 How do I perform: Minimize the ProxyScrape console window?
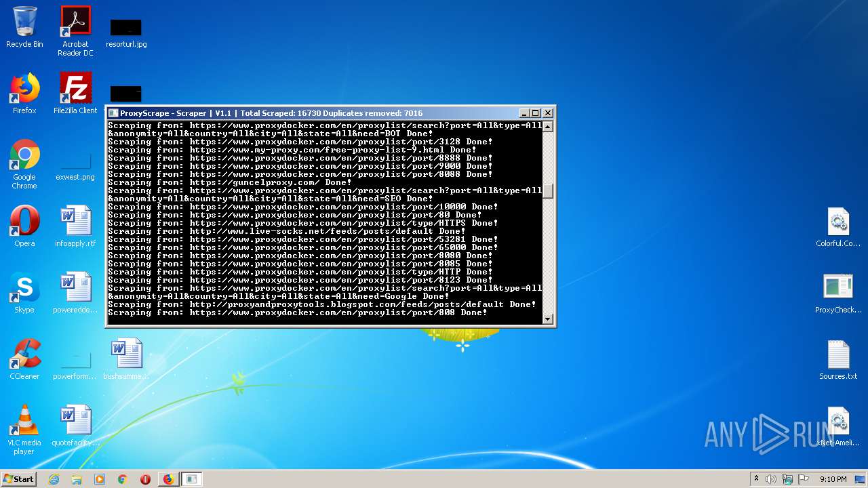tap(524, 113)
